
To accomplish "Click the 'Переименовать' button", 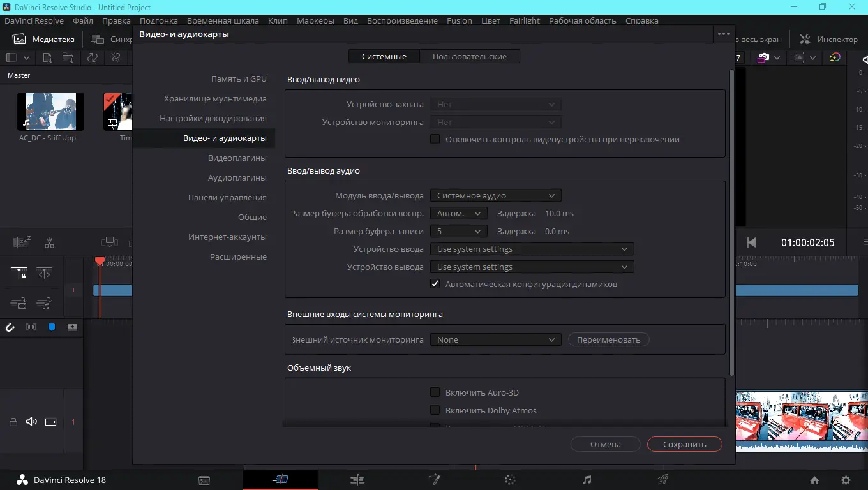I will coord(609,339).
